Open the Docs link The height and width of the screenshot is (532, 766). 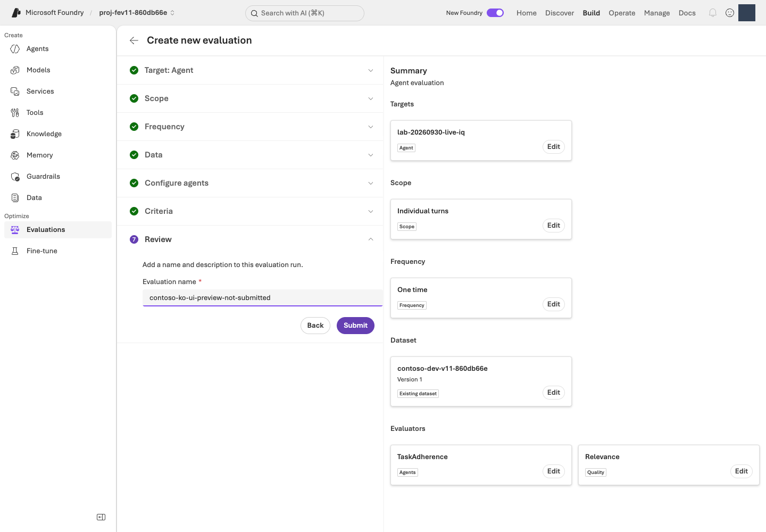coord(687,13)
